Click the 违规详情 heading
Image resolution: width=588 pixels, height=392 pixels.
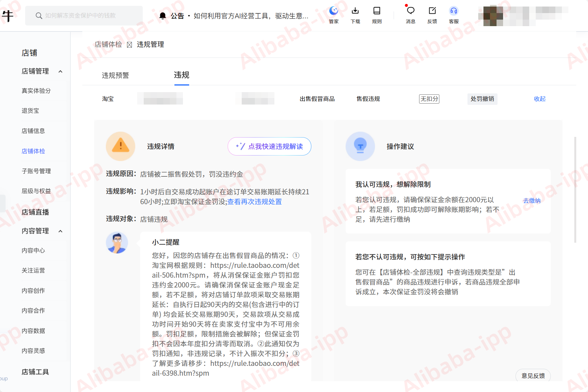click(x=161, y=146)
